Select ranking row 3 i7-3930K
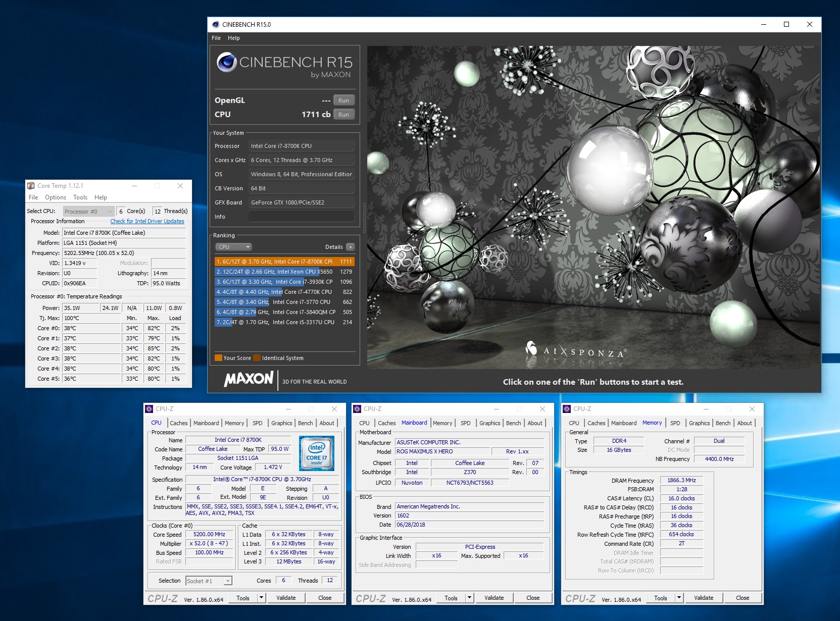840x621 pixels. point(284,282)
